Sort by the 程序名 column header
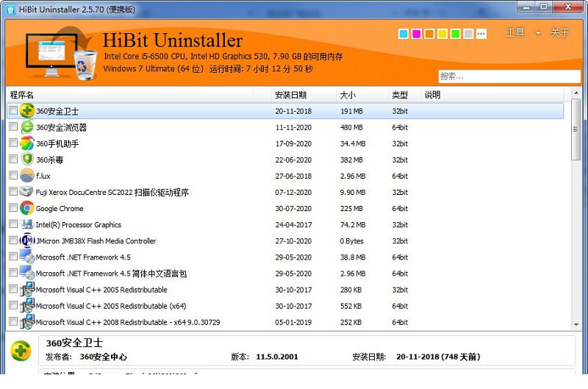Screen dimensions: 588x389 click(x=130, y=95)
